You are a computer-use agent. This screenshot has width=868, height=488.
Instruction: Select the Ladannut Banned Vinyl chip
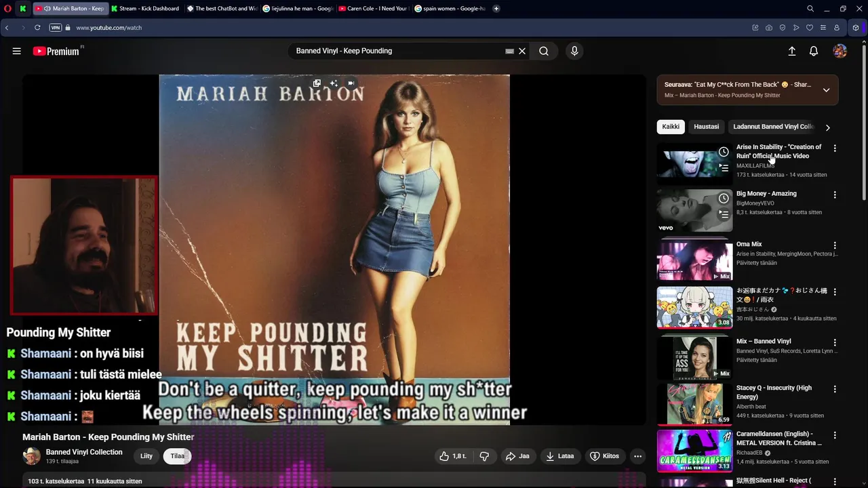(772, 127)
